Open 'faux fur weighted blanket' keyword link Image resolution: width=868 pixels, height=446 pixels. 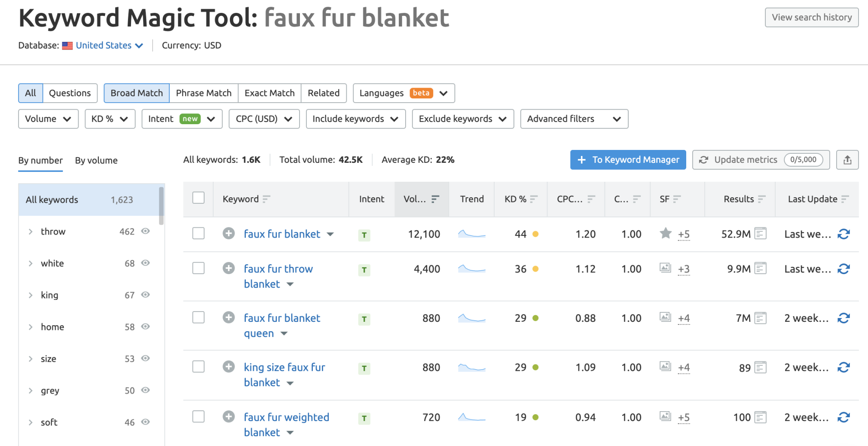pos(286,425)
